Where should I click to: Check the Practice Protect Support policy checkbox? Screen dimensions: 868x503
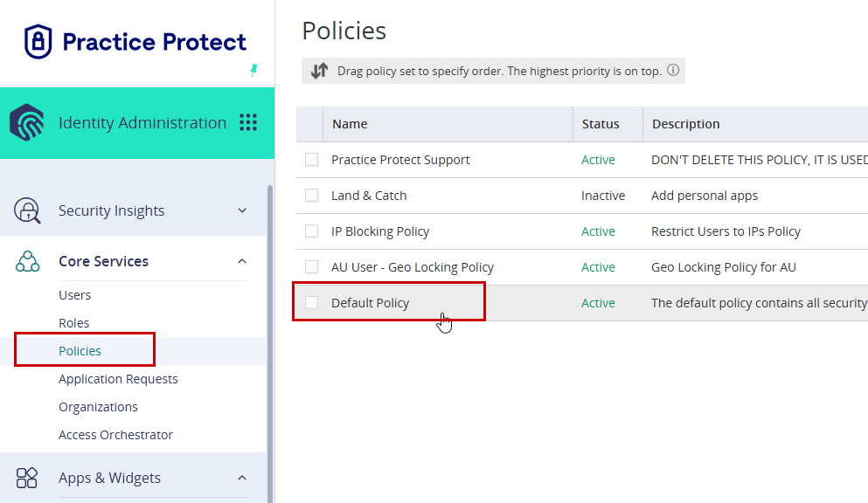click(x=312, y=160)
